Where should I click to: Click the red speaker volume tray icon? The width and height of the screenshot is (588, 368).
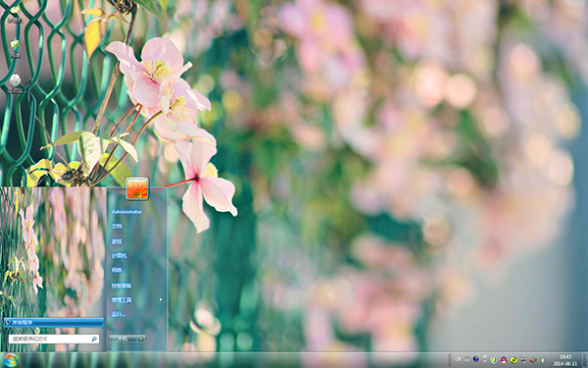[533, 360]
